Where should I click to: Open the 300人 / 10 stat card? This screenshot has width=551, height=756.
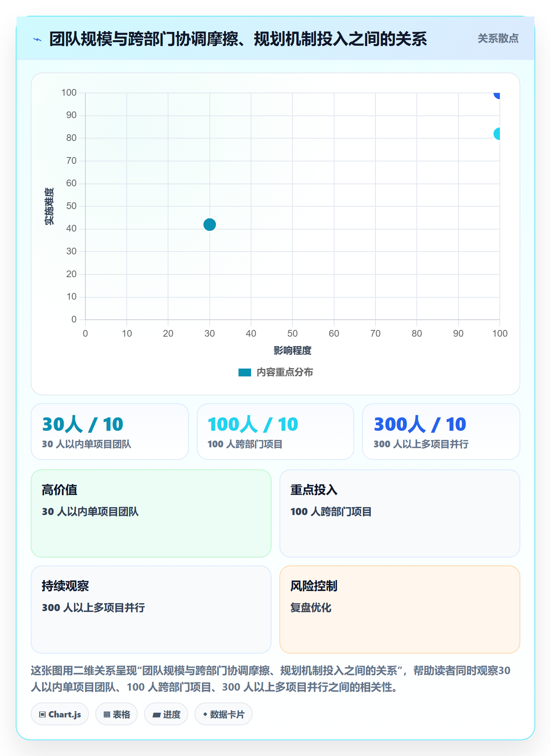tap(441, 432)
